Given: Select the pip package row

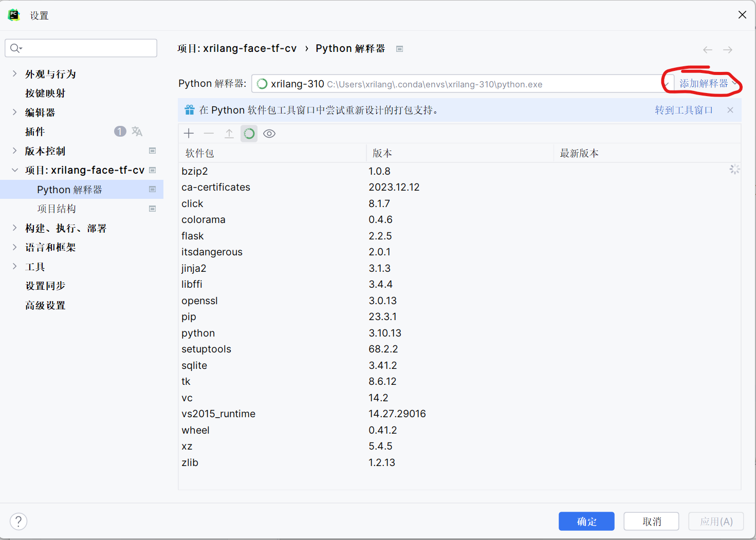Looking at the screenshot, I should (459, 316).
